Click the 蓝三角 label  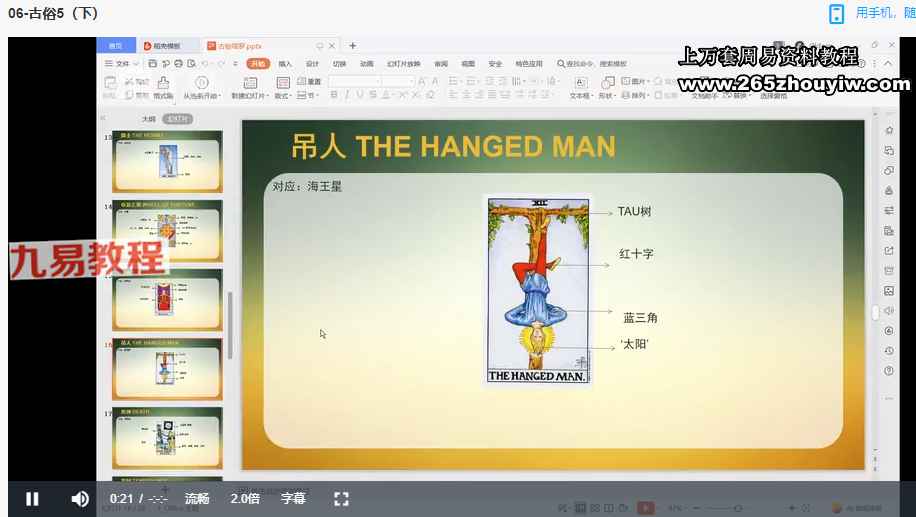(640, 318)
